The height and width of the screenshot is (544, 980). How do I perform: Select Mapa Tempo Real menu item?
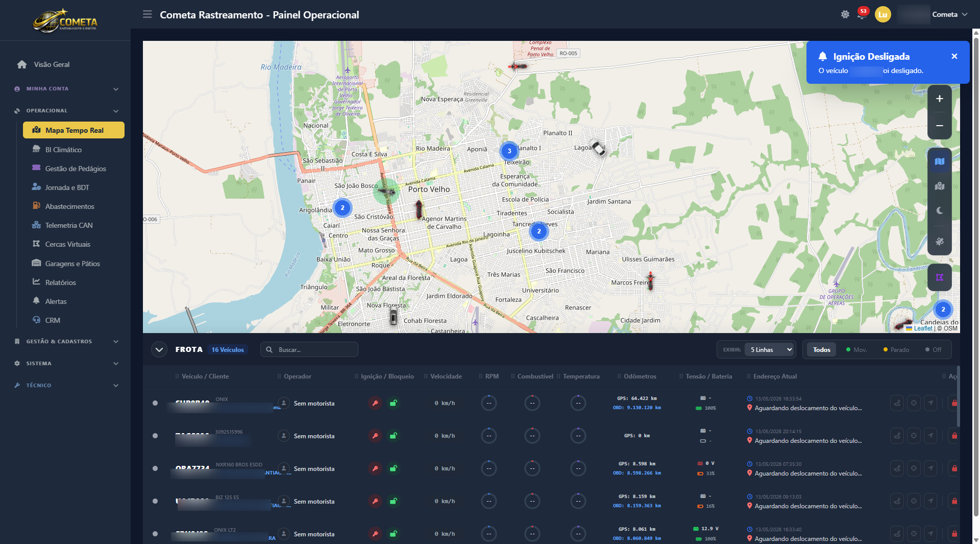point(73,130)
